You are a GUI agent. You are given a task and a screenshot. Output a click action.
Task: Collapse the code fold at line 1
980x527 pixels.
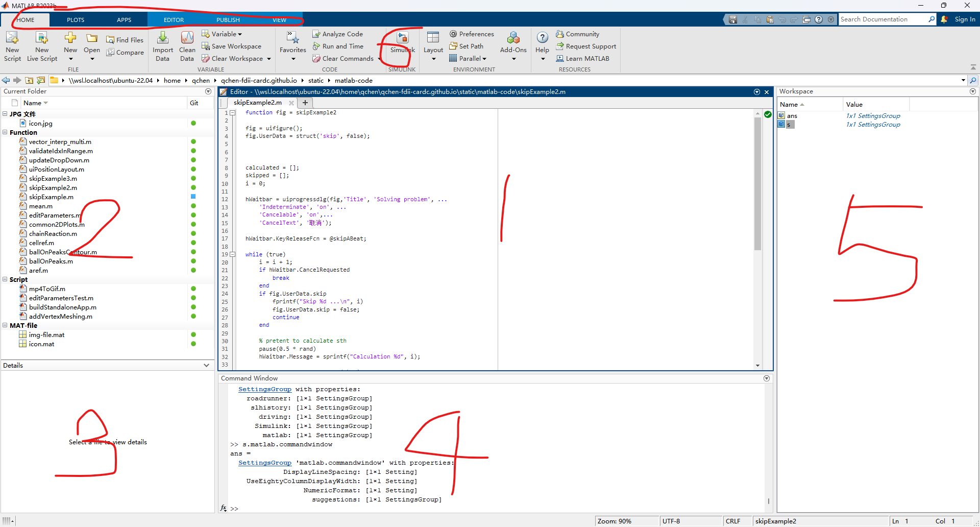click(232, 113)
